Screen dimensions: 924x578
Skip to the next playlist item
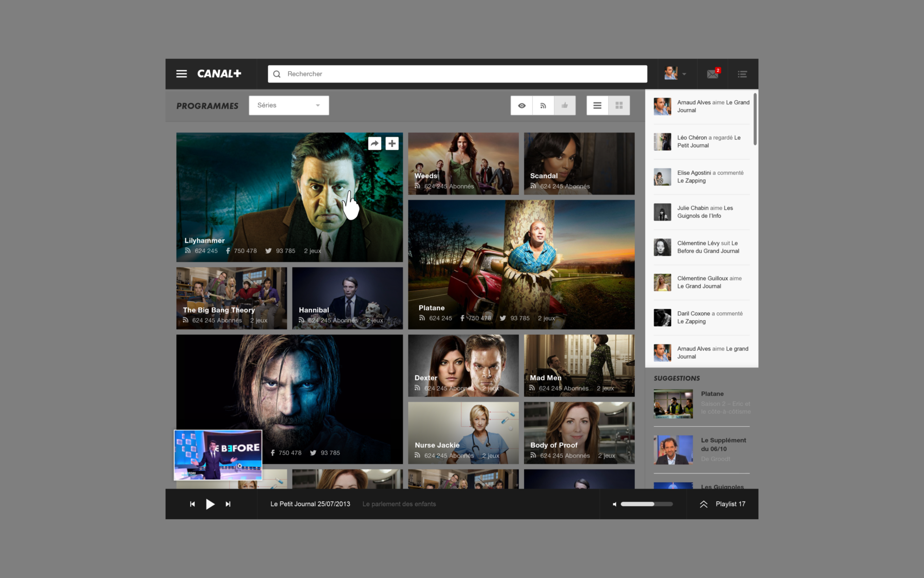(228, 504)
